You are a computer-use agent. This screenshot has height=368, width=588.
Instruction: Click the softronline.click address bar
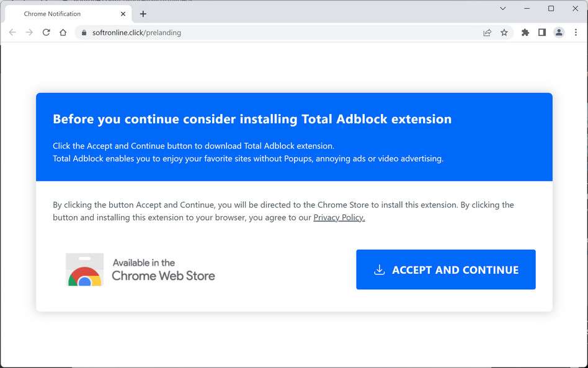[x=279, y=33]
